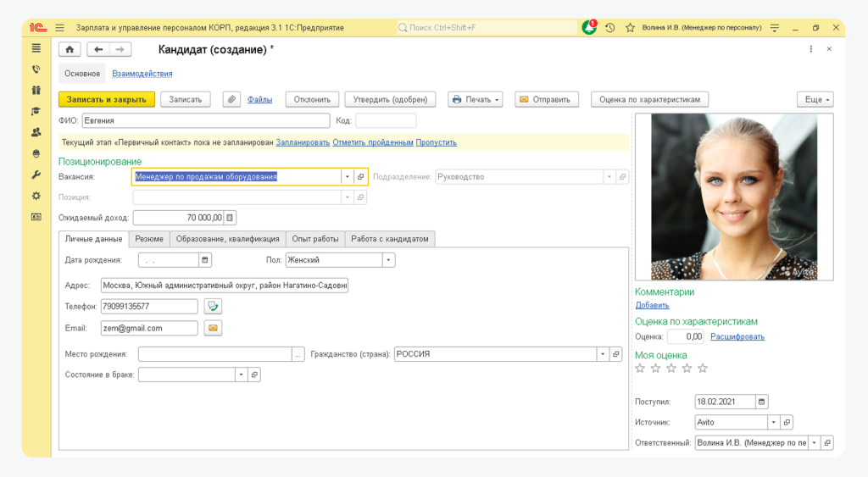
Task: Open the Опыт работы tab
Action: [x=314, y=239]
